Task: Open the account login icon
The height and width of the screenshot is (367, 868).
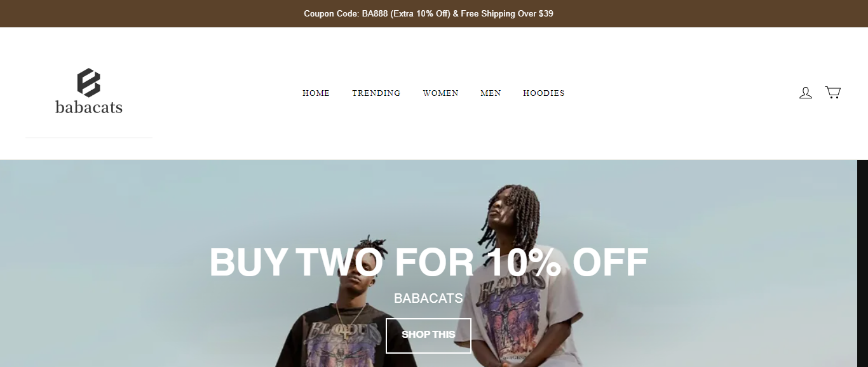Action: pyautogui.click(x=806, y=93)
